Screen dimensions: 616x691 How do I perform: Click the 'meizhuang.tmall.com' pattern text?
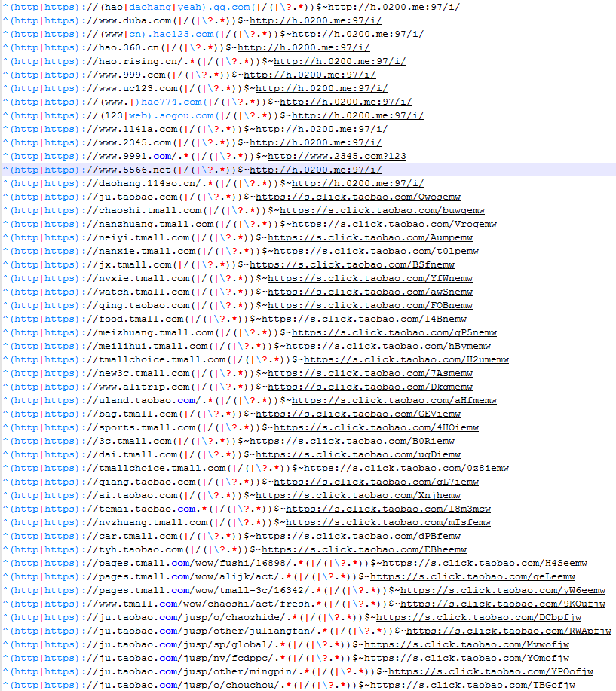(x=156, y=333)
